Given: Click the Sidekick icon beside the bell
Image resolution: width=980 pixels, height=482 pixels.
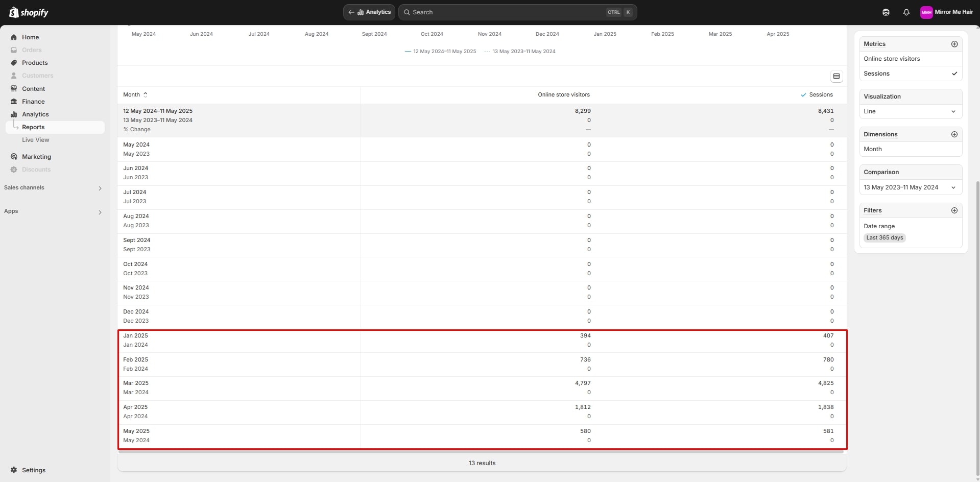Looking at the screenshot, I should [886, 12].
